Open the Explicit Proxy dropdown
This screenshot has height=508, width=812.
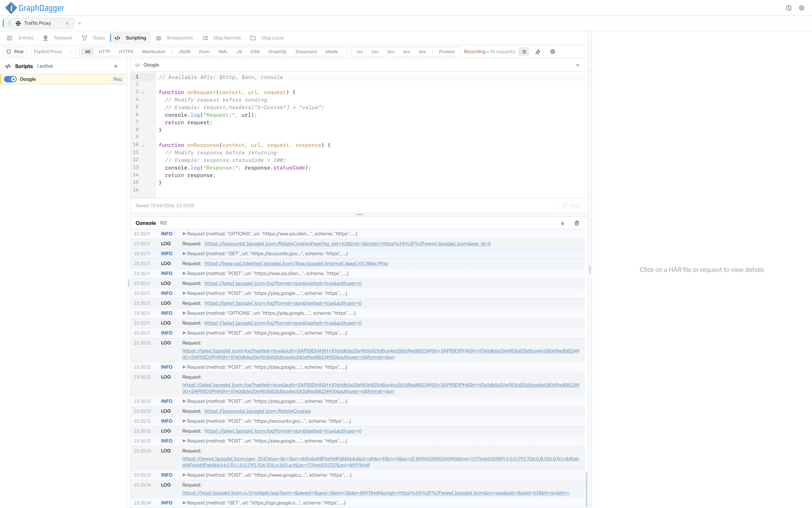[x=53, y=51]
